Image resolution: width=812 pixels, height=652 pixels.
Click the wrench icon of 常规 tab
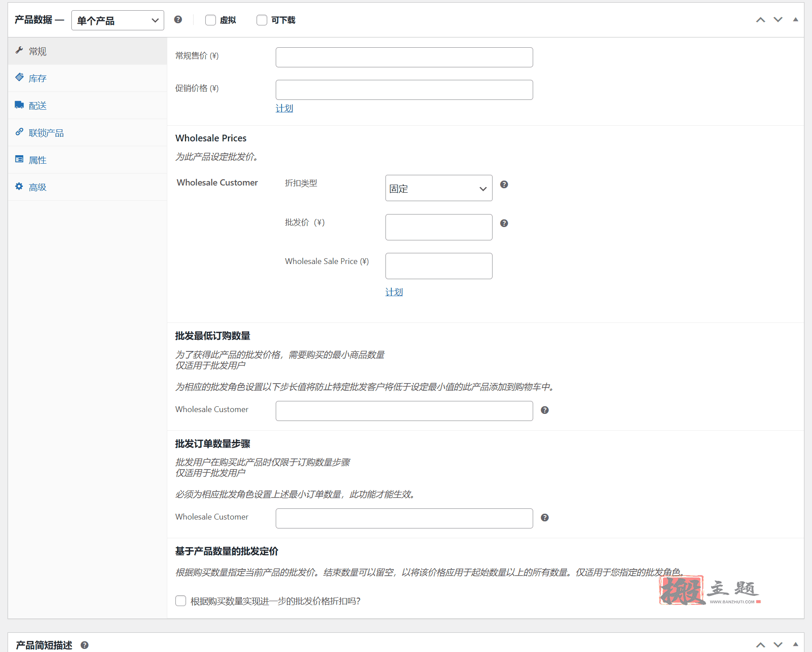click(x=19, y=50)
